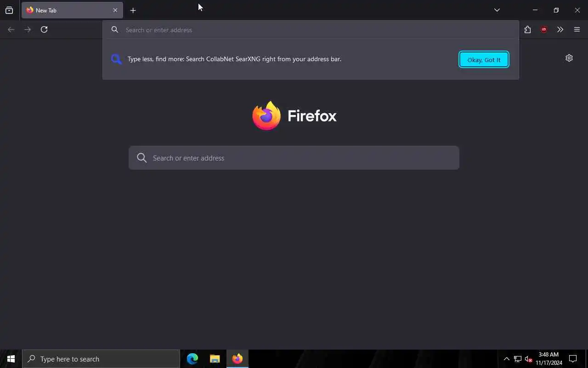Go forward one page arrow
This screenshot has width=588, height=368.
[x=28, y=29]
